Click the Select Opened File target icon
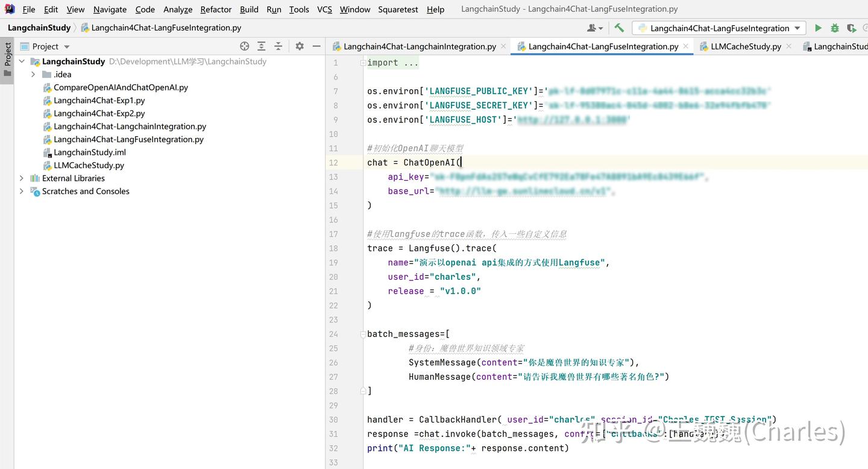This screenshot has height=469, width=868. [244, 46]
